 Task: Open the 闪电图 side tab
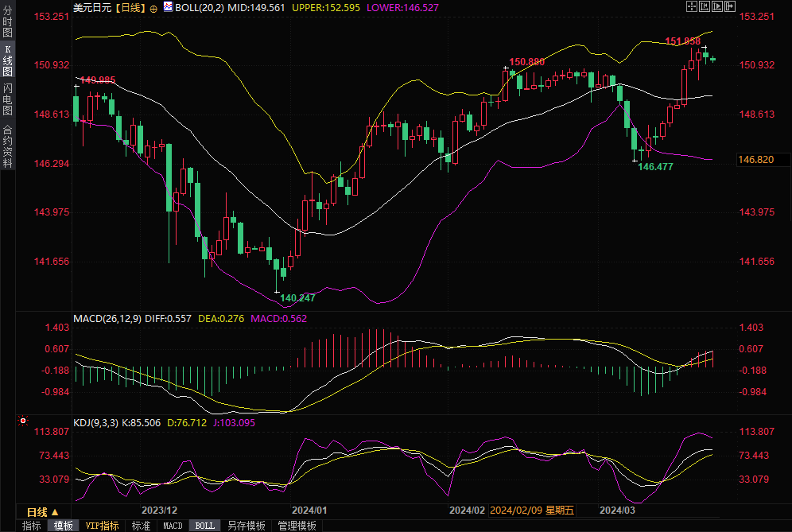click(7, 99)
